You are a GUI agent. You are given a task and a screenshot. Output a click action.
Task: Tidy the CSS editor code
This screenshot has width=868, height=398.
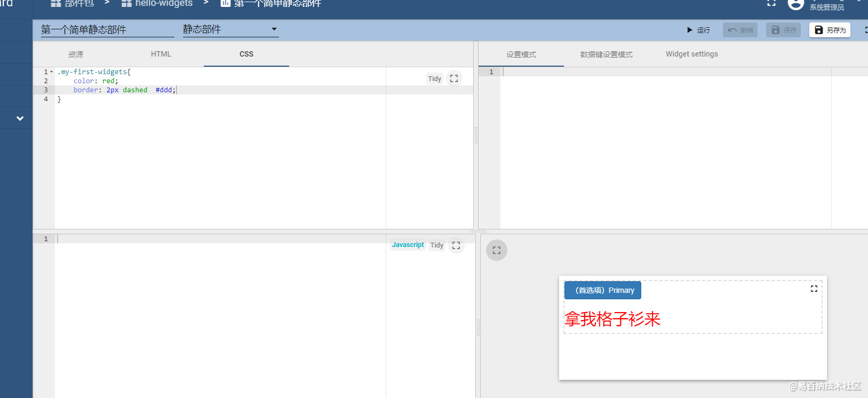pyautogui.click(x=435, y=79)
